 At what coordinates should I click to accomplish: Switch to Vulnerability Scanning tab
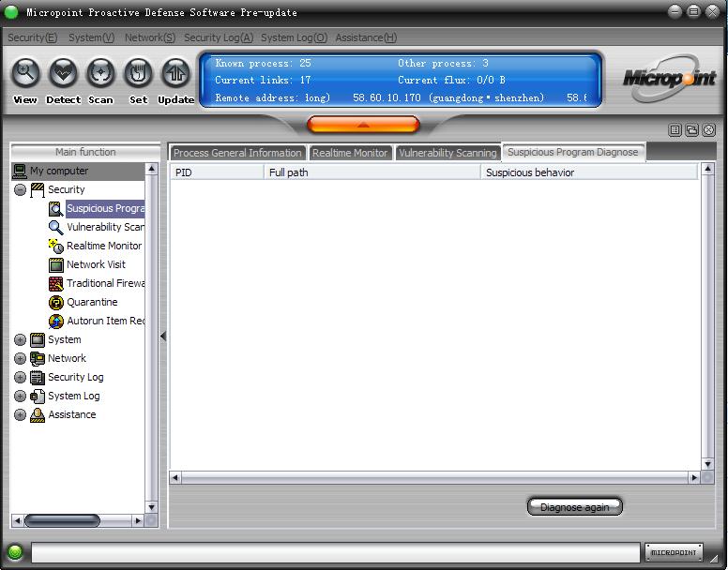pyautogui.click(x=447, y=153)
